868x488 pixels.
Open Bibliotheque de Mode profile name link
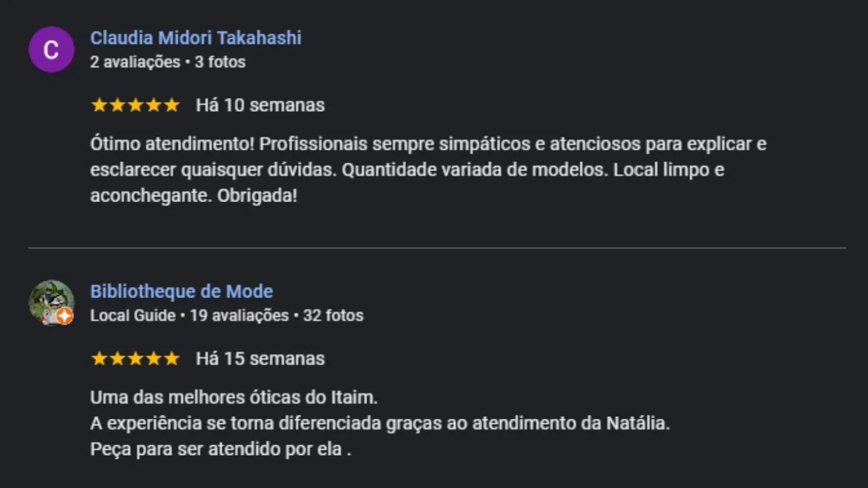pos(182,292)
